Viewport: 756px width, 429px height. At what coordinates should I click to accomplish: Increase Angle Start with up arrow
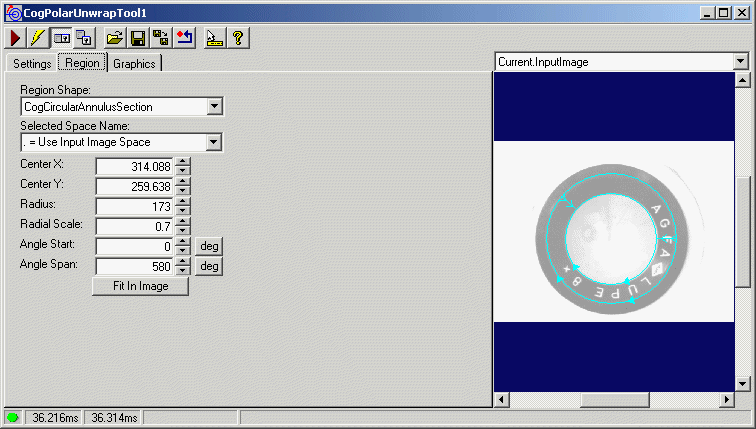pos(183,242)
